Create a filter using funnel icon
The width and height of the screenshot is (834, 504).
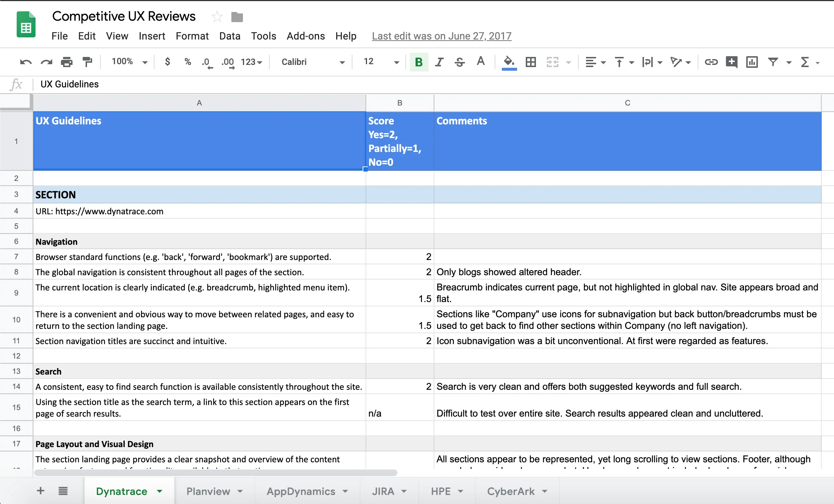(773, 62)
